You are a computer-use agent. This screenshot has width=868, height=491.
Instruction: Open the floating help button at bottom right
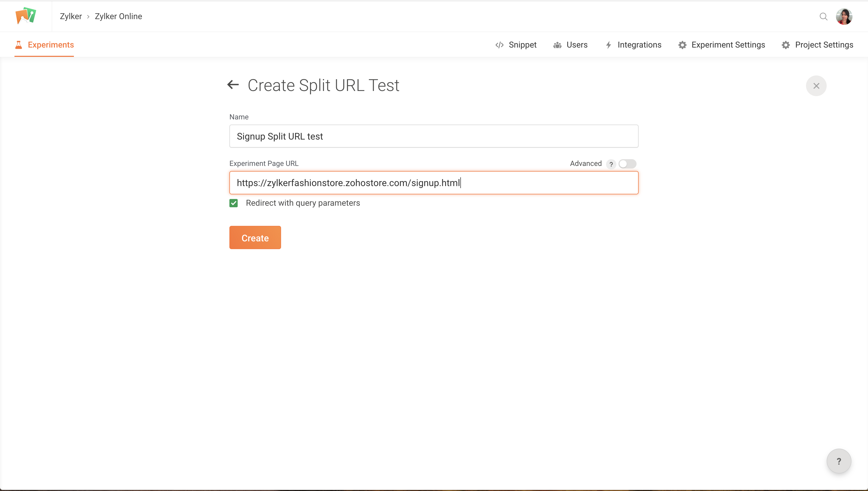[839, 461]
